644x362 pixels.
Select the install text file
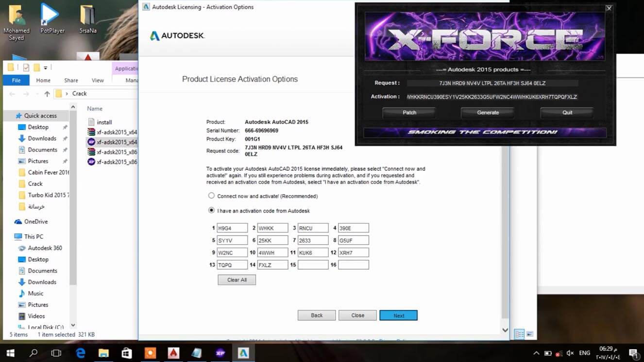(x=100, y=122)
